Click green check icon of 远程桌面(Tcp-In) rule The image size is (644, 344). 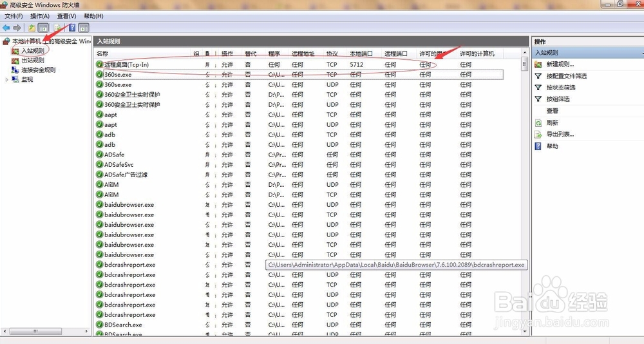pos(99,64)
